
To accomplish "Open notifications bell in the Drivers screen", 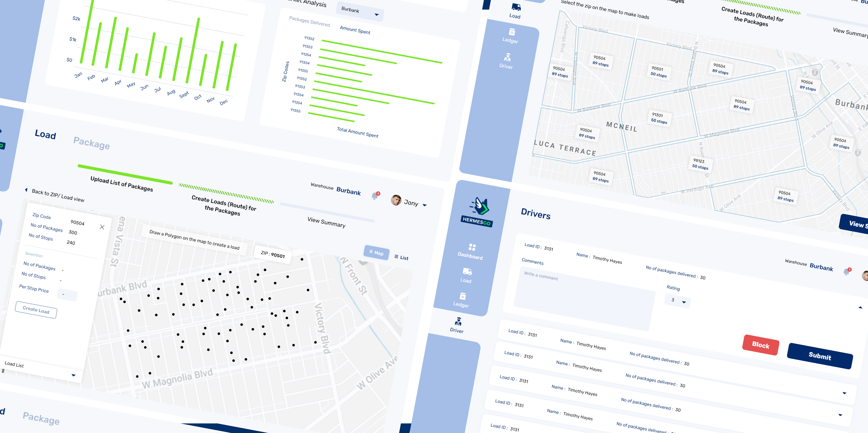I will [x=846, y=271].
